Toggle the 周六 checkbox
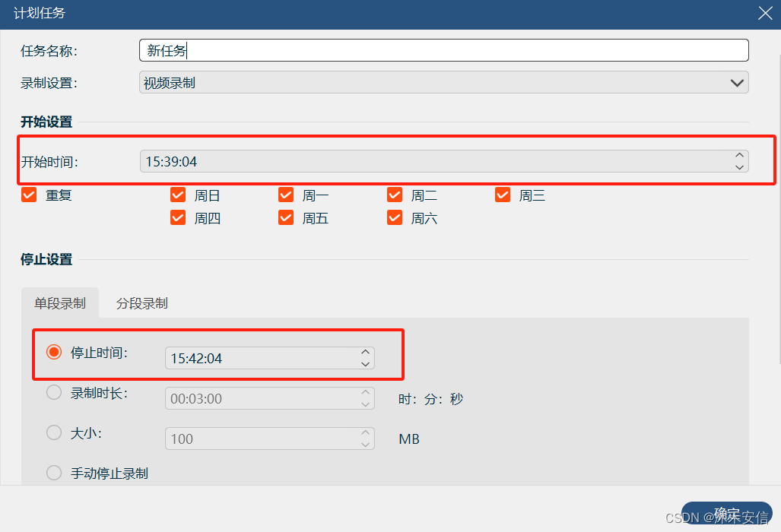Screen dimensions: 781x532 click(x=395, y=217)
